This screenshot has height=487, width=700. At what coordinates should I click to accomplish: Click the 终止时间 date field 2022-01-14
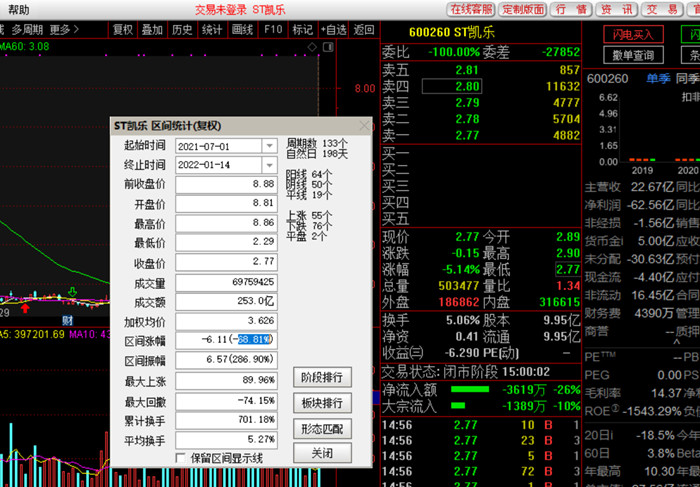(219, 165)
